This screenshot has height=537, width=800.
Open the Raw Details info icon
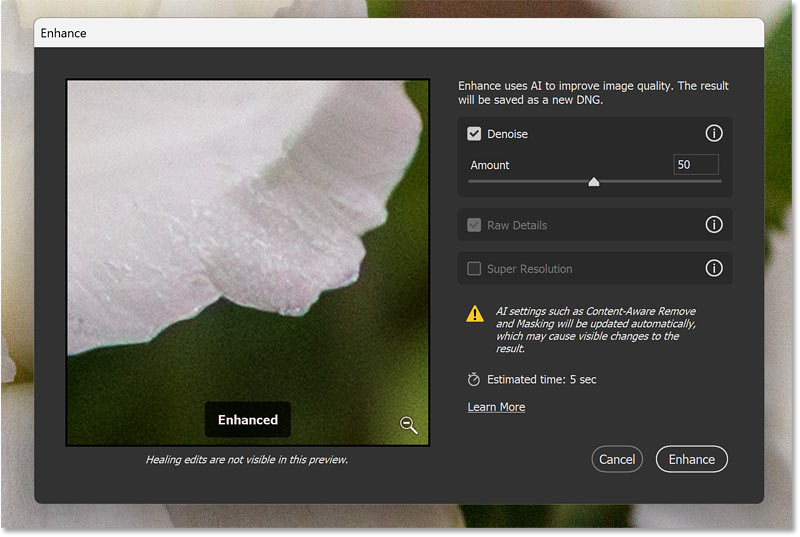click(714, 225)
